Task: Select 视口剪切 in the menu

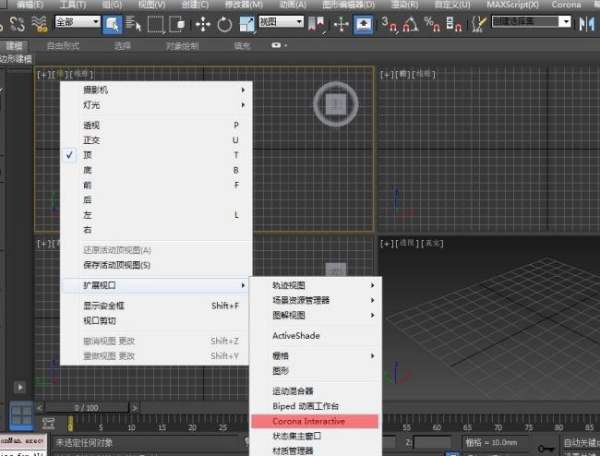Action: pyautogui.click(x=157, y=321)
